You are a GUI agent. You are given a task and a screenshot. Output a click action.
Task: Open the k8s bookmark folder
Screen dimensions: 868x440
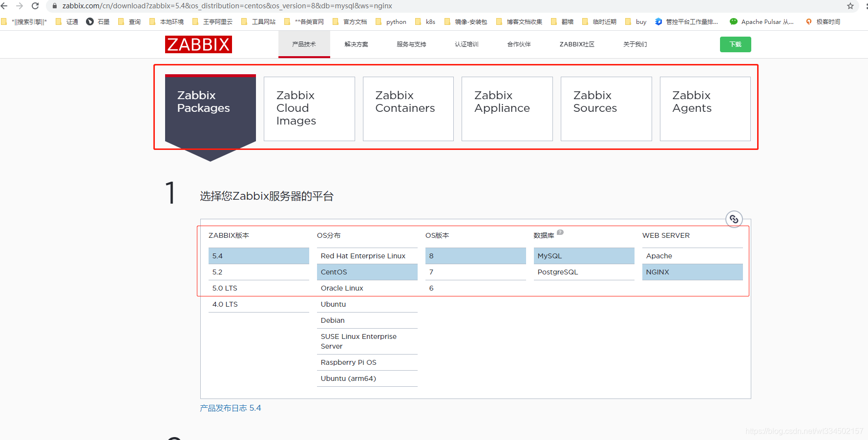(425, 21)
